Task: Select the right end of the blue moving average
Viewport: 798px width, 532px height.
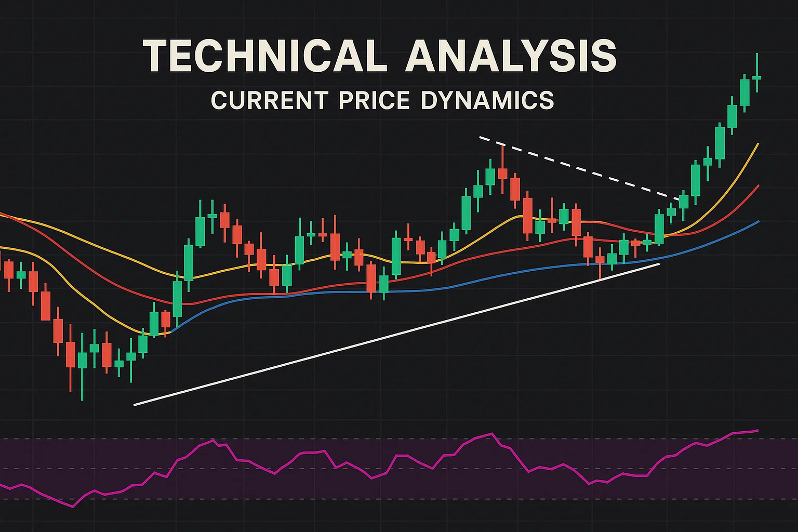Action: click(x=758, y=222)
